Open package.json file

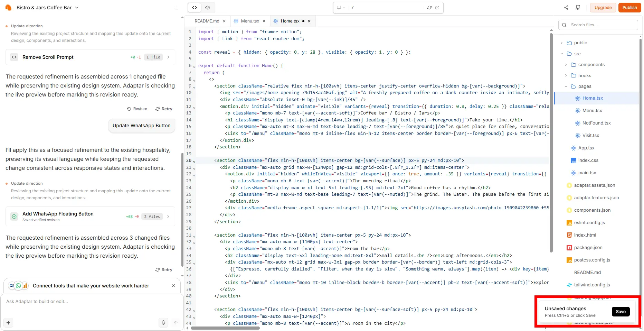coord(588,248)
